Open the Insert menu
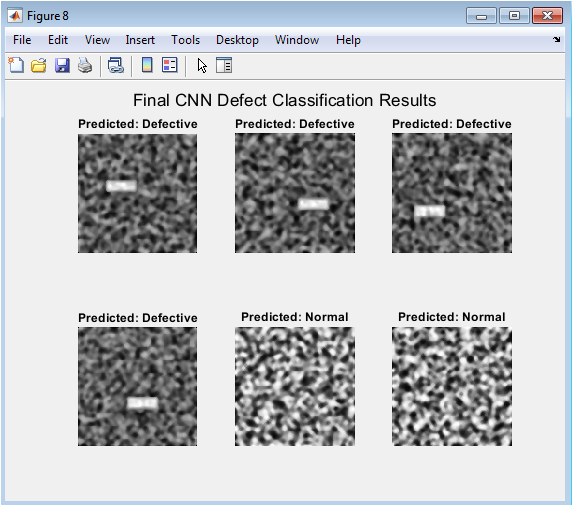573x506 pixels. 140,40
